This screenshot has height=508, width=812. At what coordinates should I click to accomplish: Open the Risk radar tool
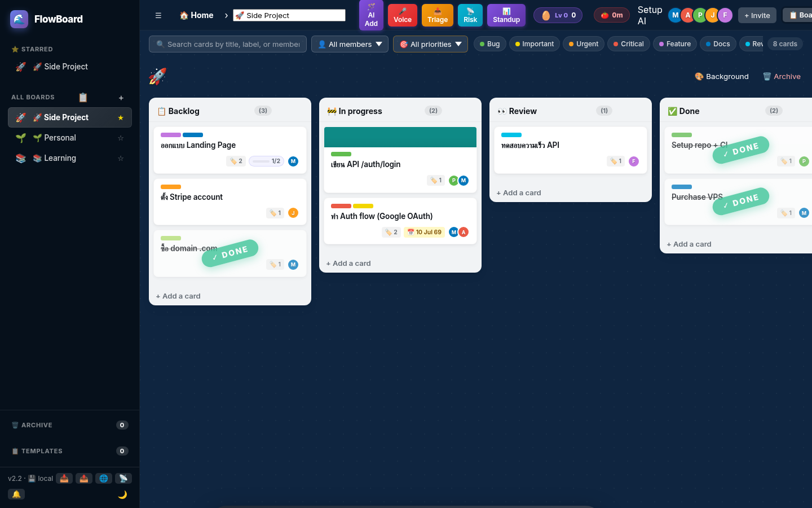[470, 15]
